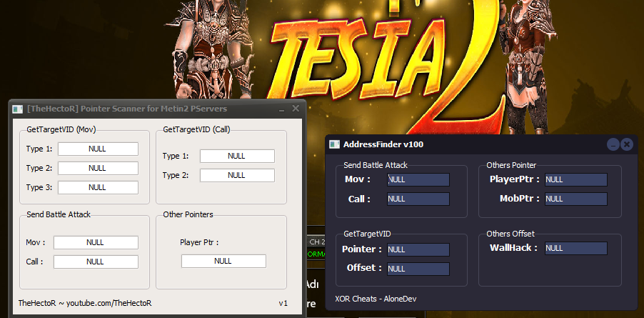Click the Pointer Scanner window title text

(127, 109)
